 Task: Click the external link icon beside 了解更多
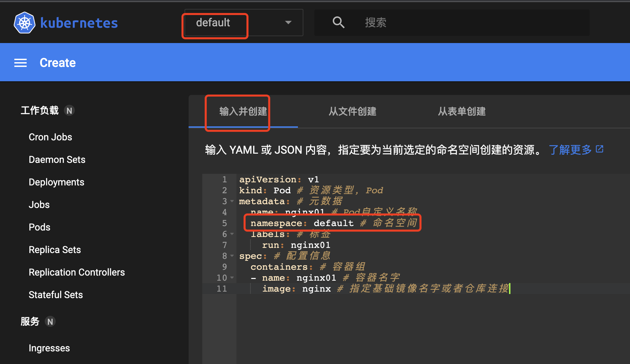[600, 149]
